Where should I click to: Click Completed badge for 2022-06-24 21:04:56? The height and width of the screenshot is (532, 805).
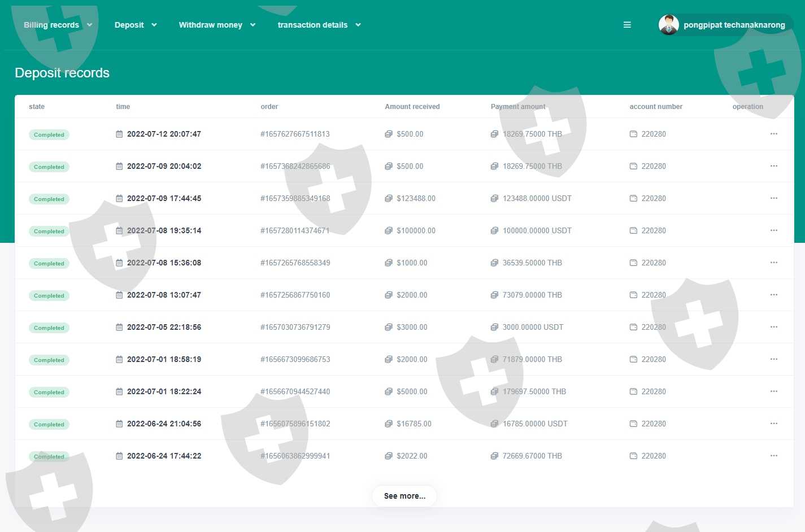[49, 424]
